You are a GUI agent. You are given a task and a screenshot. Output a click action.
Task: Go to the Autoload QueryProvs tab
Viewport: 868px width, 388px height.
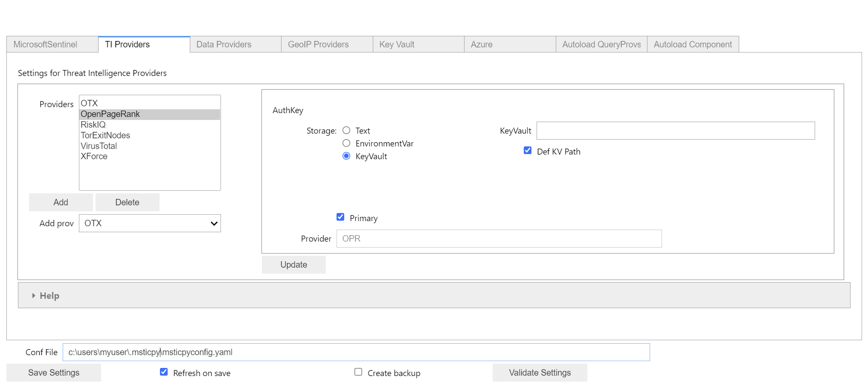coord(601,44)
